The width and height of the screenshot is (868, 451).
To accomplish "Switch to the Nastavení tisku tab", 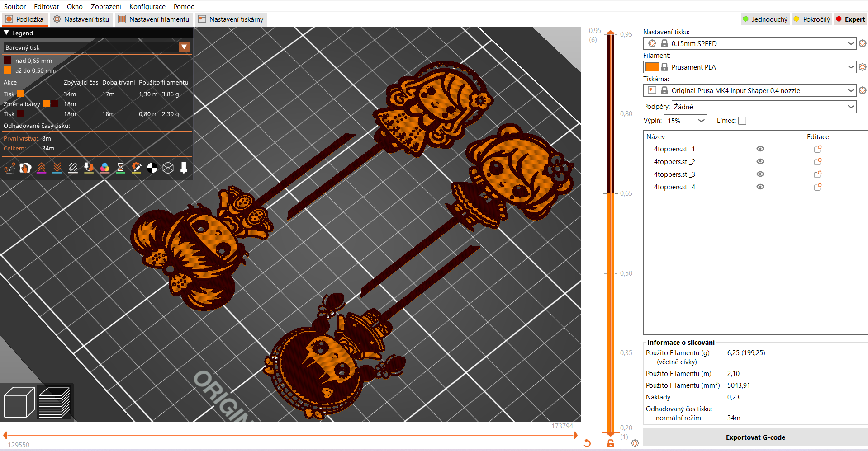I will [81, 19].
